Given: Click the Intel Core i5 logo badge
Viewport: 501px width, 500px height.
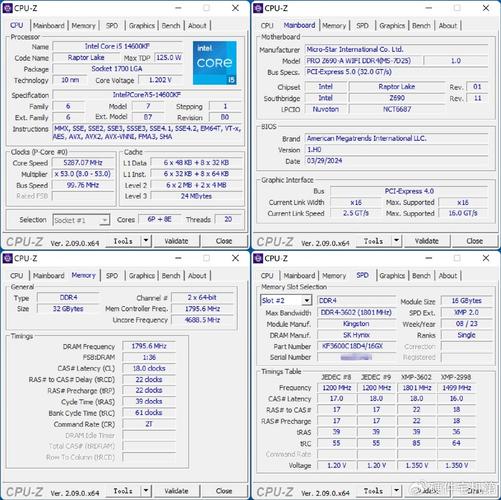Looking at the screenshot, I should [x=215, y=63].
